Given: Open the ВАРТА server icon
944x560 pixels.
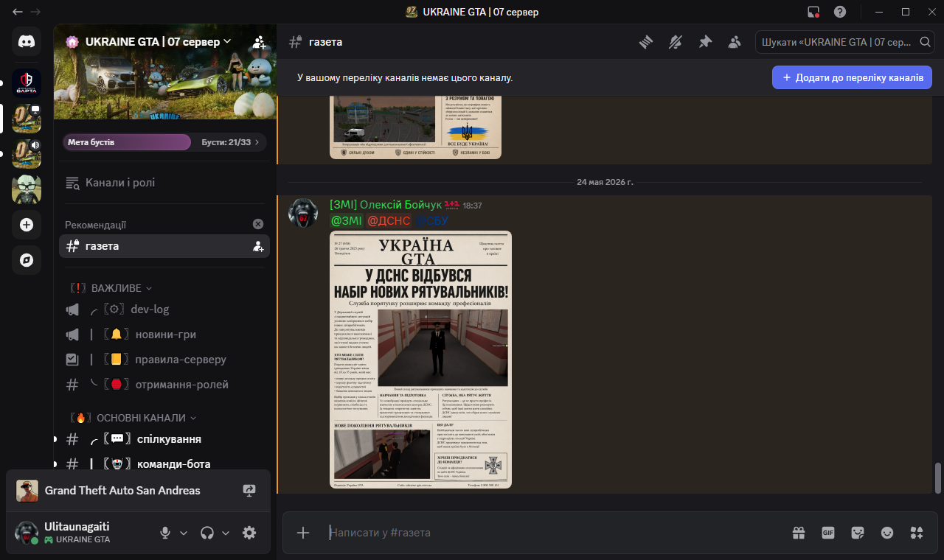Looking at the screenshot, I should 27,83.
